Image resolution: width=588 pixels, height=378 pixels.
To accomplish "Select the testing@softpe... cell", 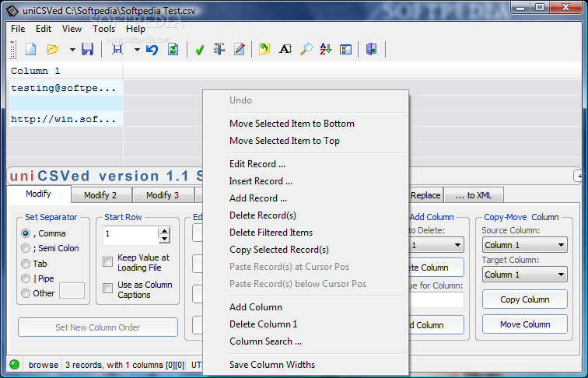I will tap(65, 88).
